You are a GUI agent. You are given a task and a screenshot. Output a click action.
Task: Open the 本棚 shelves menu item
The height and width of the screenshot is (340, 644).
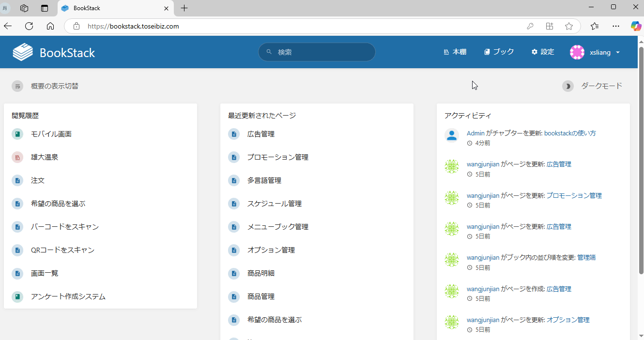coord(455,52)
